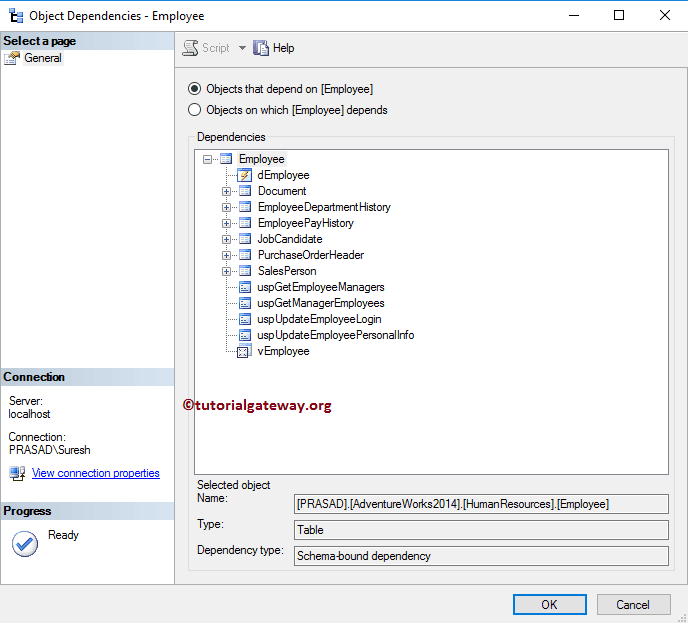Viewport: 688px width, 623px height.
Task: Collapse the Employee root node
Action: coord(208,159)
